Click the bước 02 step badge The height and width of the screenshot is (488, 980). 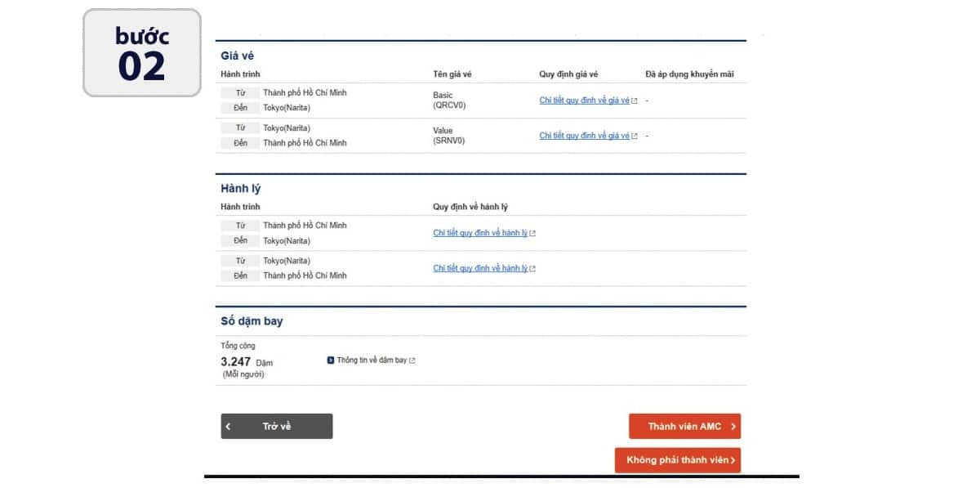point(142,53)
